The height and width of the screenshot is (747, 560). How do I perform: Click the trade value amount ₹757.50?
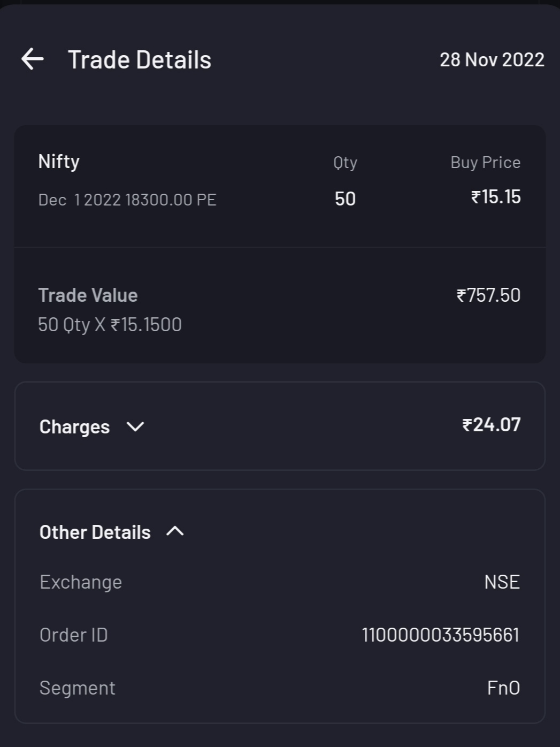pyautogui.click(x=488, y=295)
